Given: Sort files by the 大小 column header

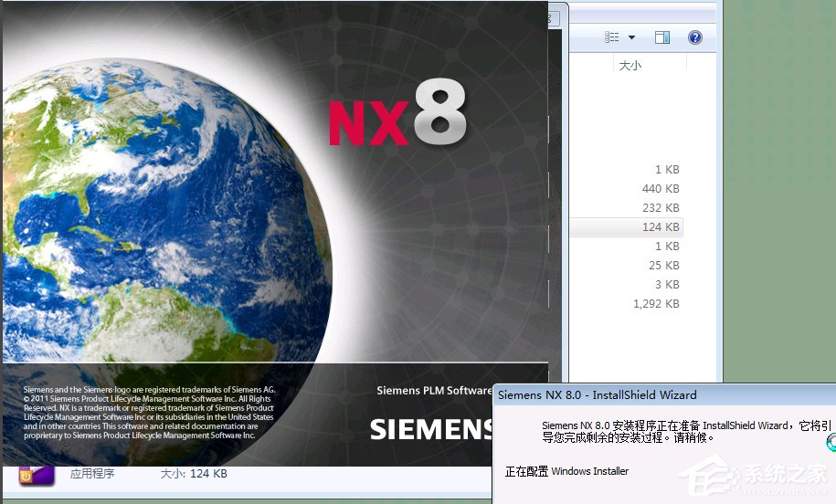Looking at the screenshot, I should 630,66.
